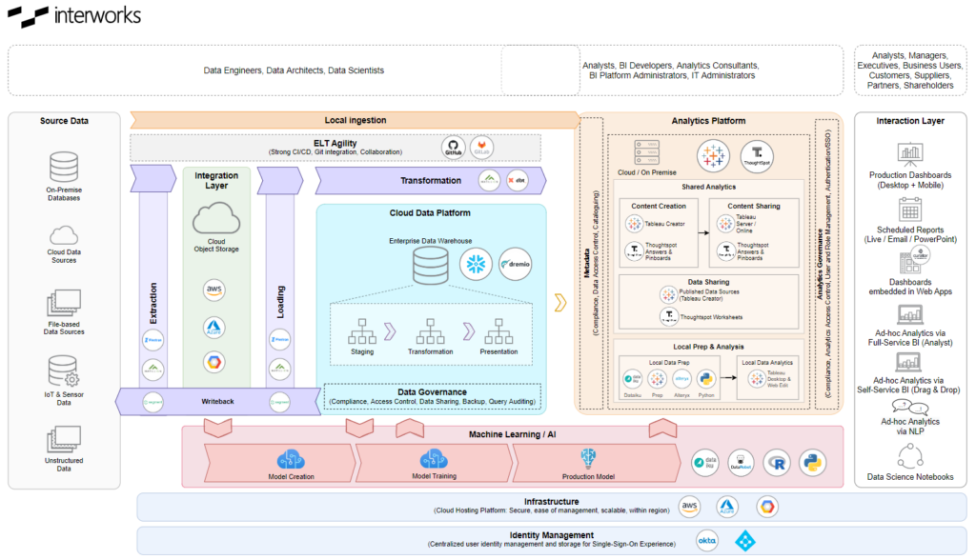
Task: Select the GitLab icon beside GitHub
Action: 482,147
